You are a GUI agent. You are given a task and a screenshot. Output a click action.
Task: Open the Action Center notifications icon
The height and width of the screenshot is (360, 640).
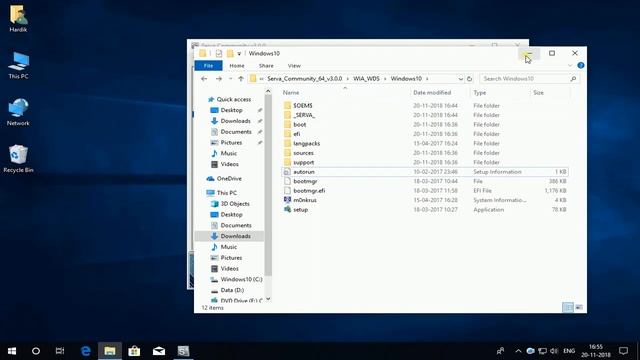coord(623,351)
